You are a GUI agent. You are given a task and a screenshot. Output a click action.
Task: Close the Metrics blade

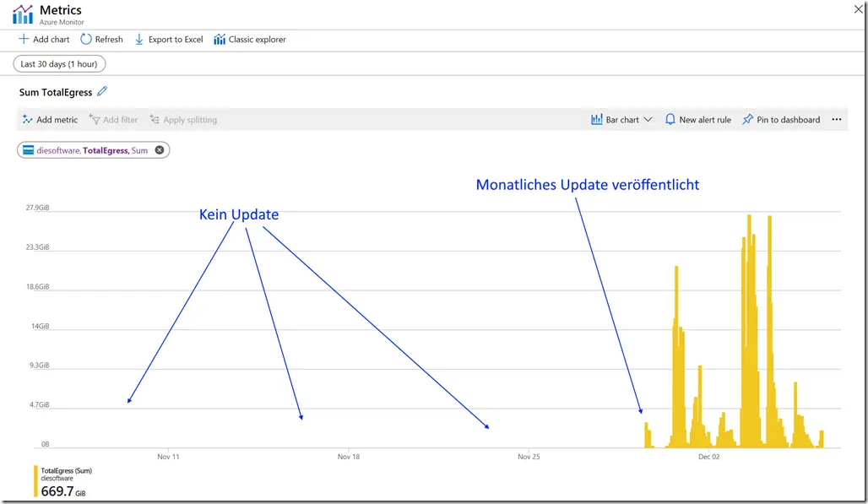[859, 8]
